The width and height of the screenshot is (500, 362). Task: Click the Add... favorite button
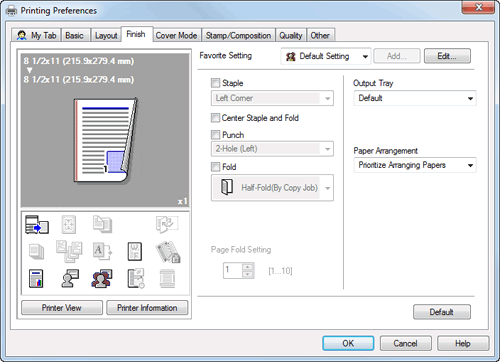coord(397,56)
